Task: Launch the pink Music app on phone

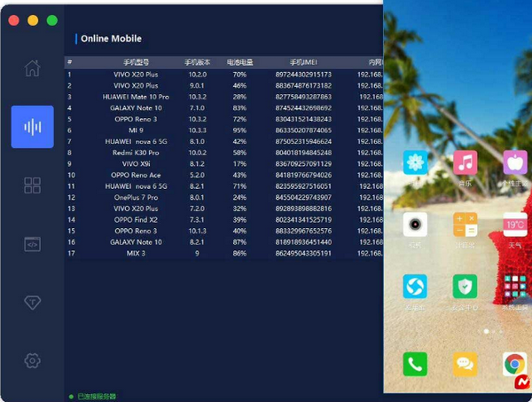Action: [x=465, y=162]
